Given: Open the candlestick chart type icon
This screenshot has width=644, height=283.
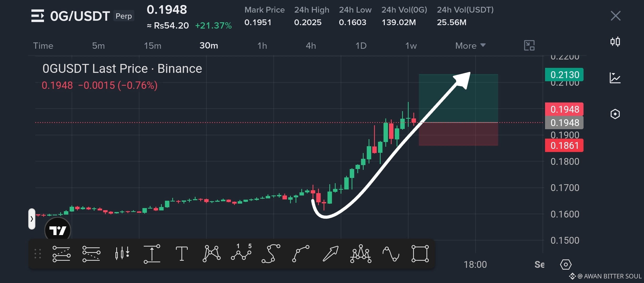Looking at the screenshot, I should point(615,42).
